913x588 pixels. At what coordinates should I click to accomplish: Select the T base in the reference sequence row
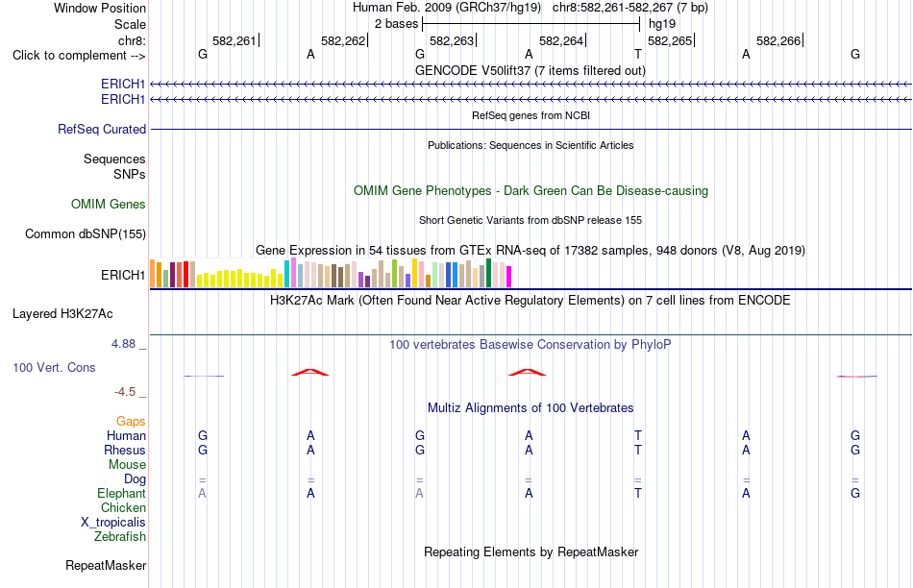[x=637, y=54]
